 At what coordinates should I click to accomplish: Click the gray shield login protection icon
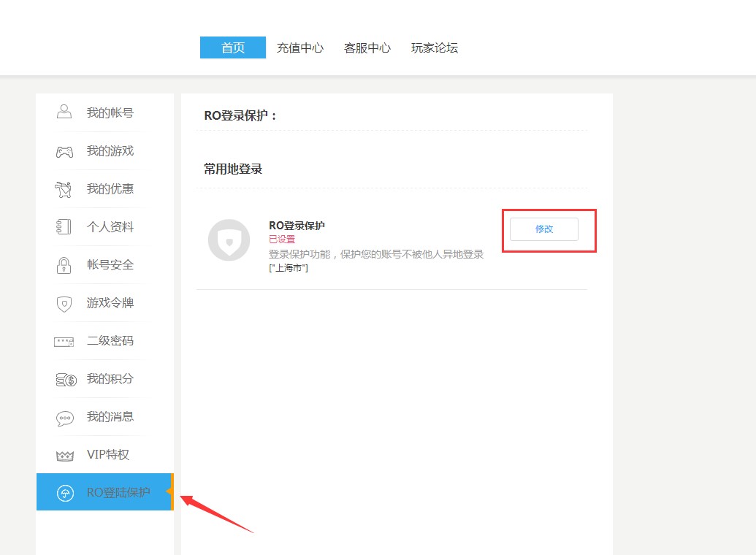pyautogui.click(x=229, y=240)
